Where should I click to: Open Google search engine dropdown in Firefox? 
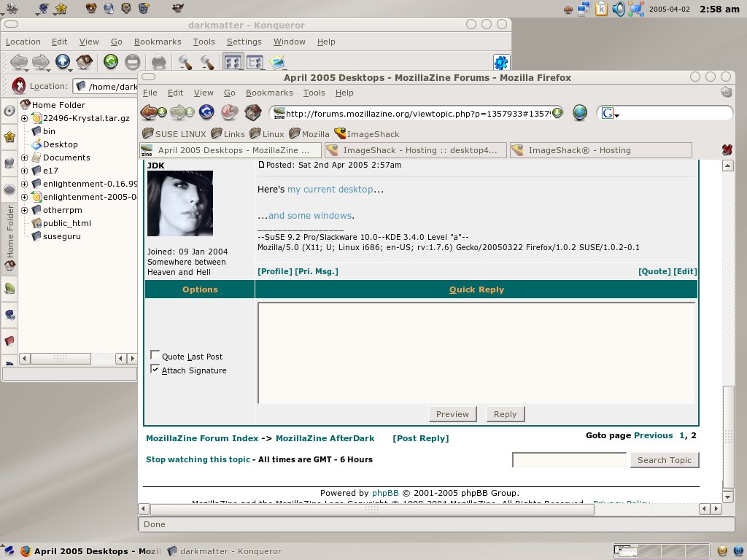point(611,113)
